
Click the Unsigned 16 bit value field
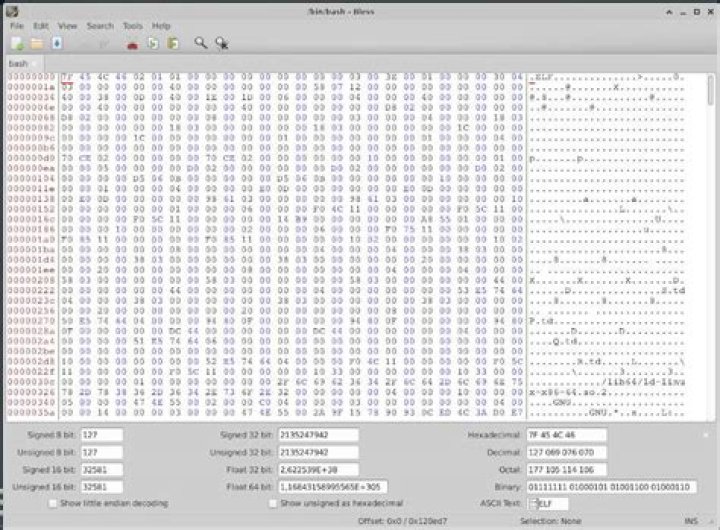click(x=102, y=487)
